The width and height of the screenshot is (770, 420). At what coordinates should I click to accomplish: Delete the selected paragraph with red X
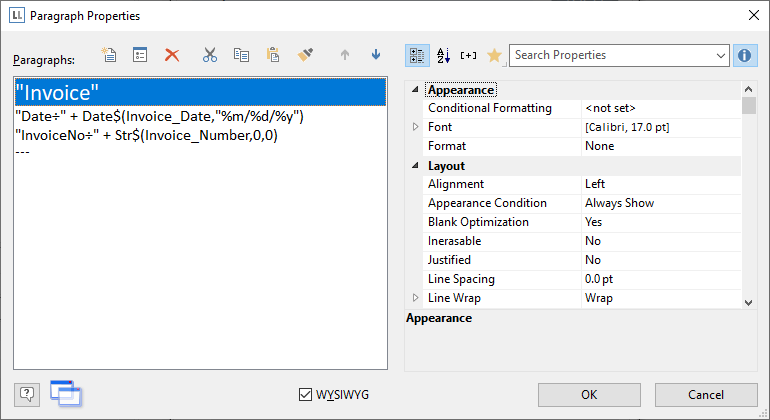[x=172, y=56]
